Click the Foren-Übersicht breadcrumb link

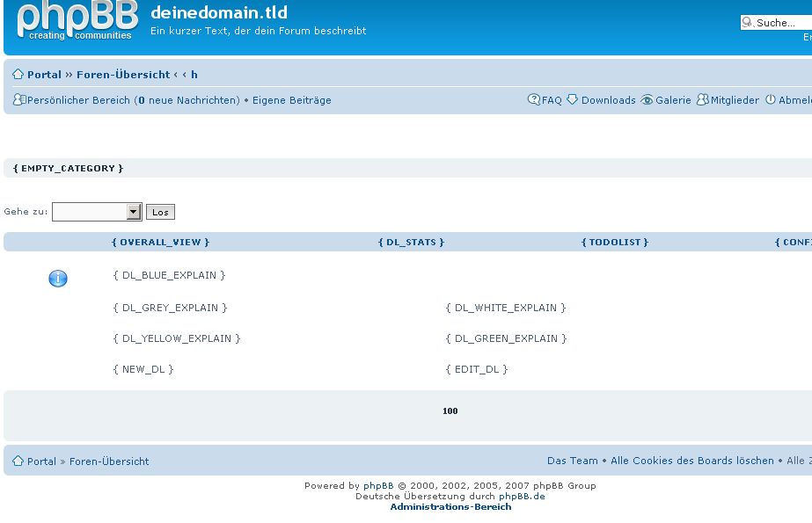pyautogui.click(x=123, y=75)
